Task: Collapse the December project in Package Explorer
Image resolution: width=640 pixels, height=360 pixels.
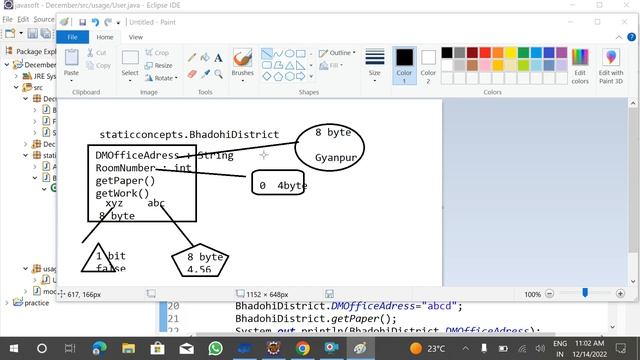Action: (x=7, y=65)
